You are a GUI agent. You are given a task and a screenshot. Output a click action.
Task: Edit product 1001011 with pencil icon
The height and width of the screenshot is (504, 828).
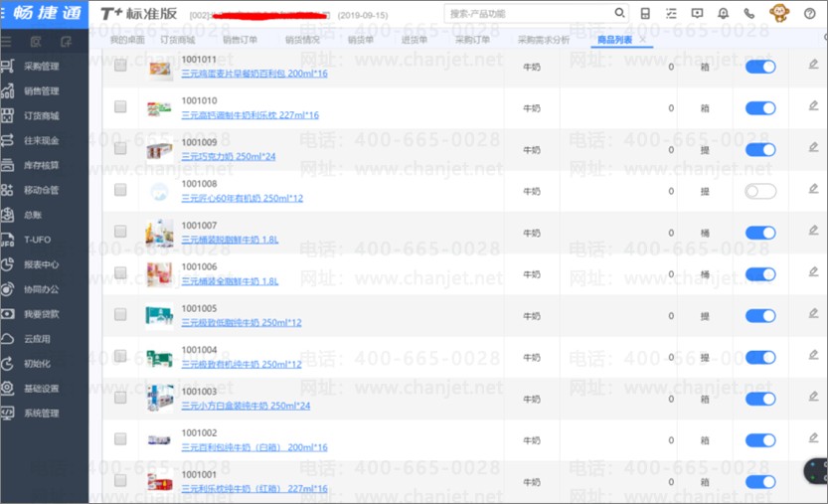pos(813,65)
